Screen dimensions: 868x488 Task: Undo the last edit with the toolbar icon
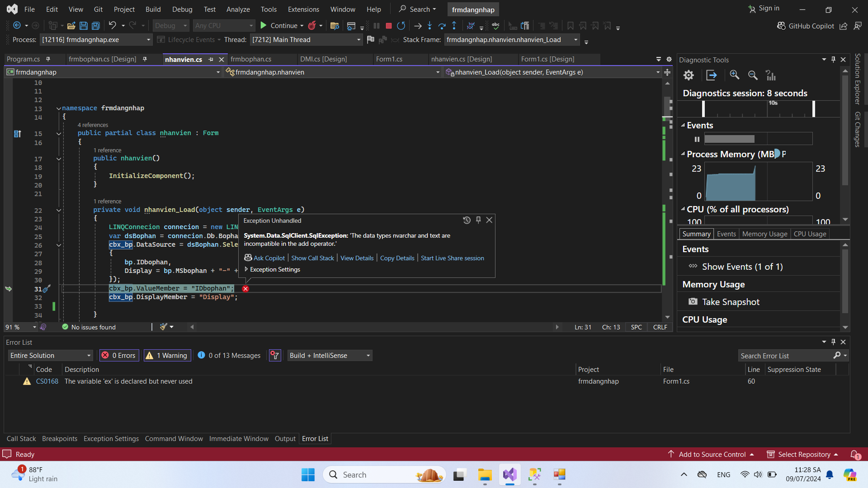113,26
